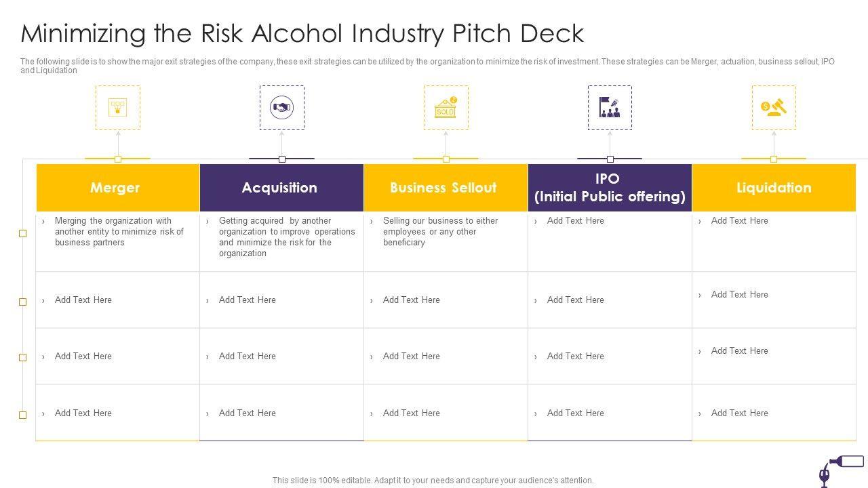Click the slide title Minimizing the Risk

point(302,33)
